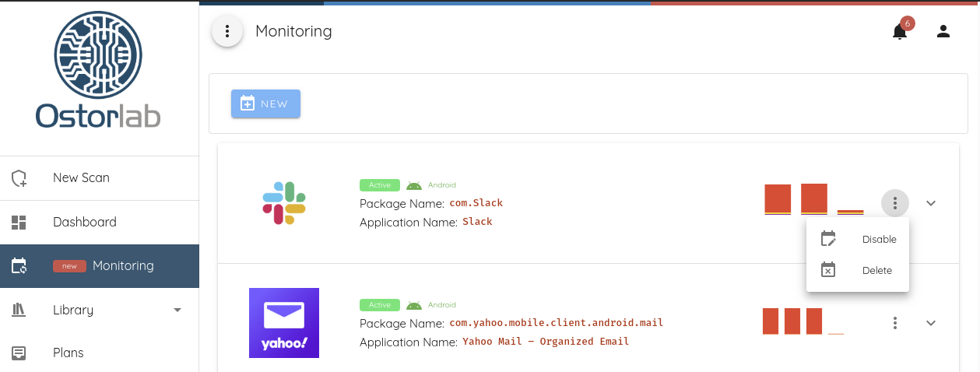This screenshot has height=372, width=980.
Task: Click package name com.Slack
Action: 476,203
